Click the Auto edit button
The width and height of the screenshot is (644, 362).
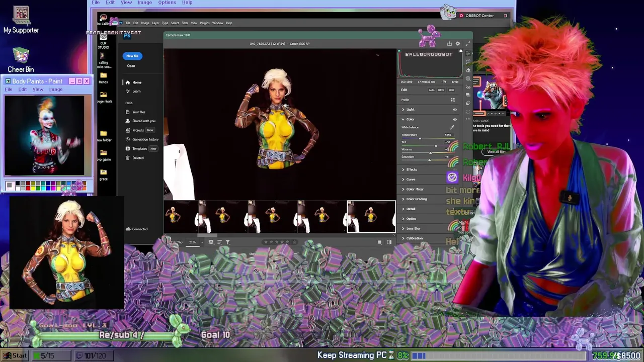[431, 90]
